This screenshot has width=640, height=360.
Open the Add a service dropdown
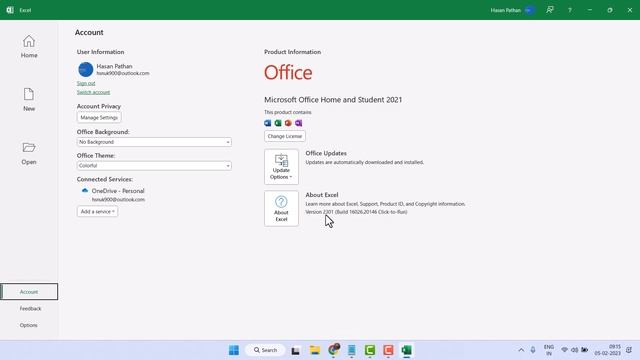98,211
